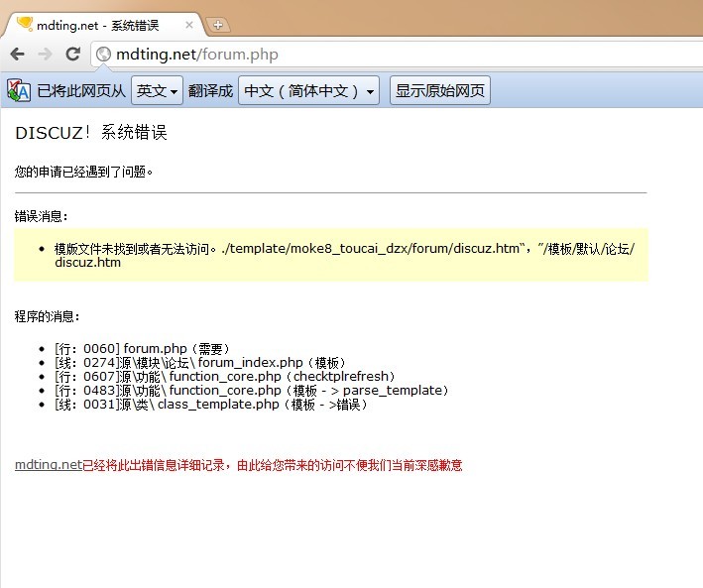Image resolution: width=703 pixels, height=588 pixels.
Task: Click the 已将此网页从 translate bar text
Action: tap(81, 90)
